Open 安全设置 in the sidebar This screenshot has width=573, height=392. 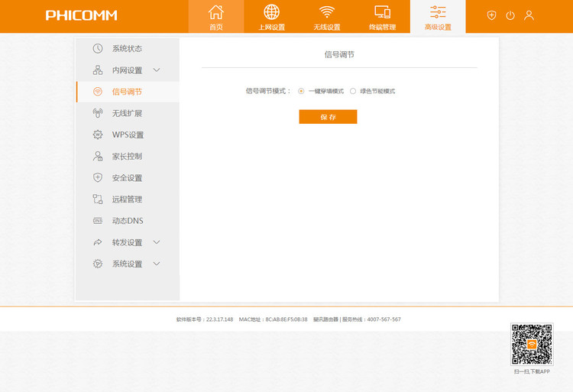coord(128,177)
